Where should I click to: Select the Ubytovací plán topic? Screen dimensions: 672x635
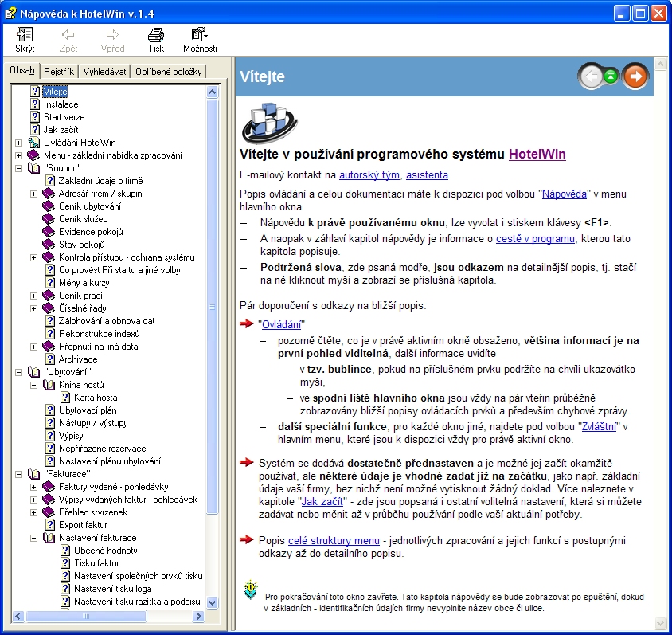click(x=88, y=410)
